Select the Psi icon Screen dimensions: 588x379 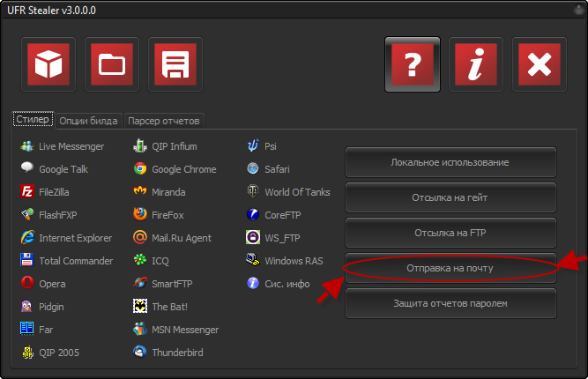pyautogui.click(x=253, y=145)
